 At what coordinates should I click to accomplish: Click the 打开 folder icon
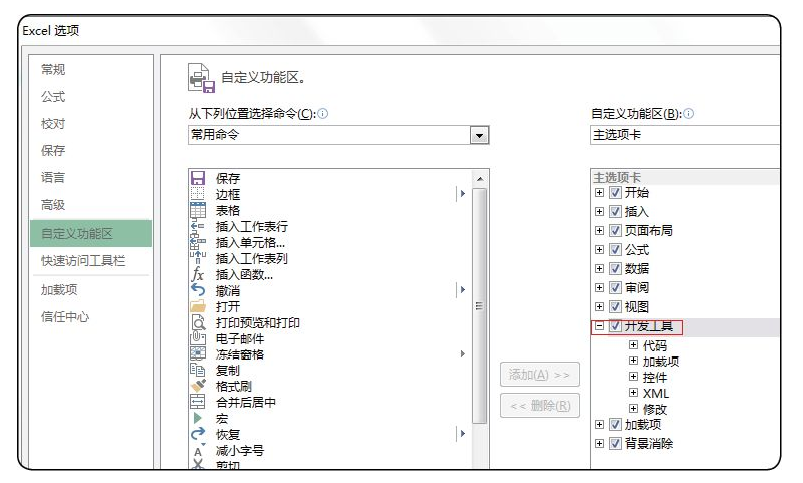[198, 306]
